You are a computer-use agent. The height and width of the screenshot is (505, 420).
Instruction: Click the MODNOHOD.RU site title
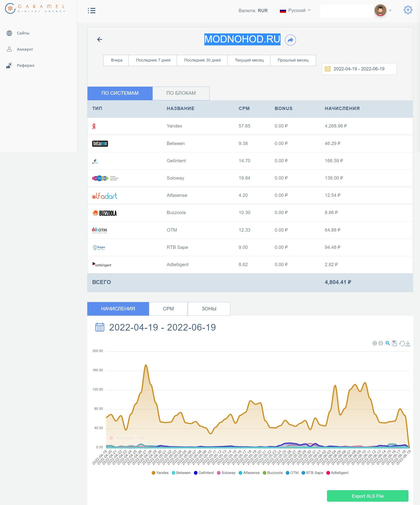[242, 39]
